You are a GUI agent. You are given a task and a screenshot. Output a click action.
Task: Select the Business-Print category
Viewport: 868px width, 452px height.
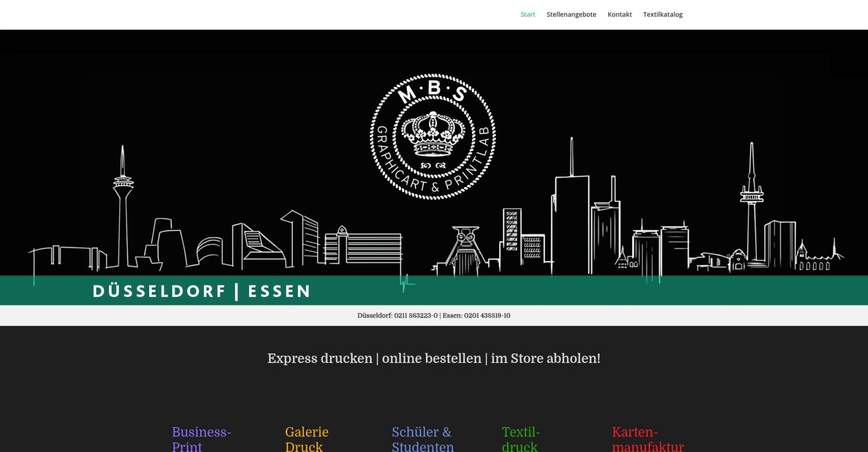coord(201,439)
